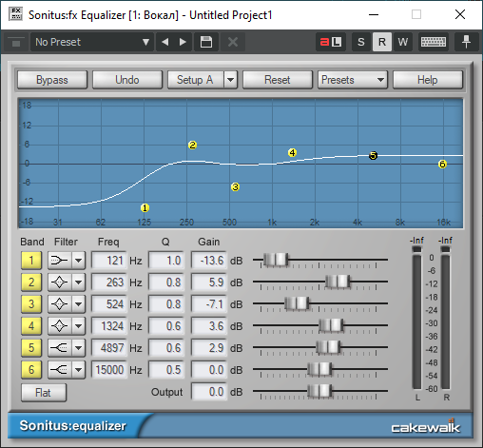The height and width of the screenshot is (448, 483).
Task: Click the Flat button
Action: [44, 393]
